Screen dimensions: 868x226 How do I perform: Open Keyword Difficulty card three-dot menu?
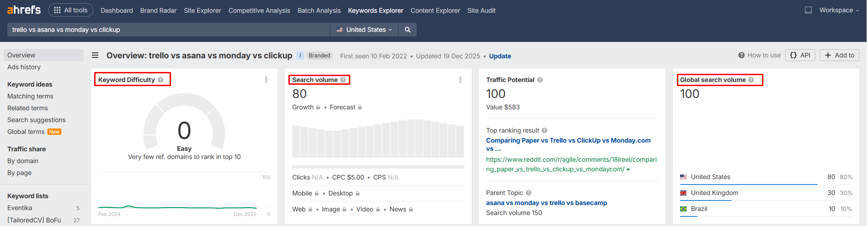pyautogui.click(x=266, y=80)
